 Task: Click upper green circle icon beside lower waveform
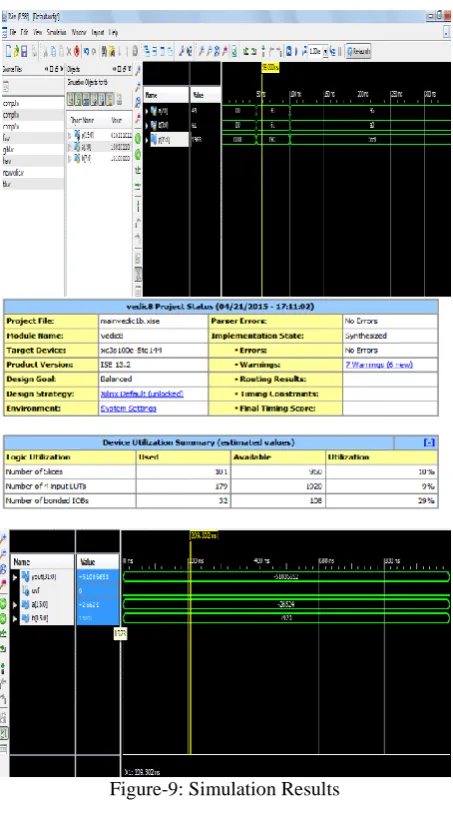pyautogui.click(x=4, y=604)
